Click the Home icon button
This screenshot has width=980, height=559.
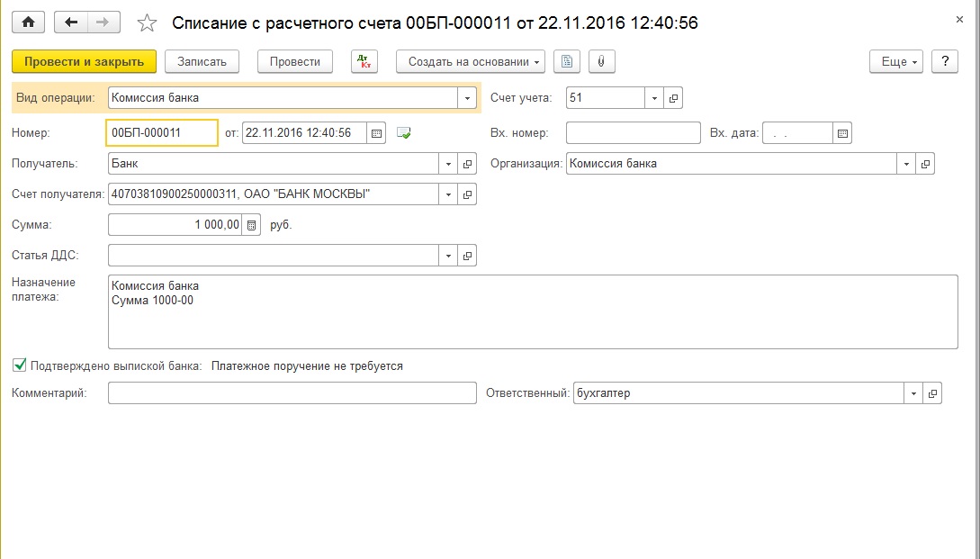[27, 23]
